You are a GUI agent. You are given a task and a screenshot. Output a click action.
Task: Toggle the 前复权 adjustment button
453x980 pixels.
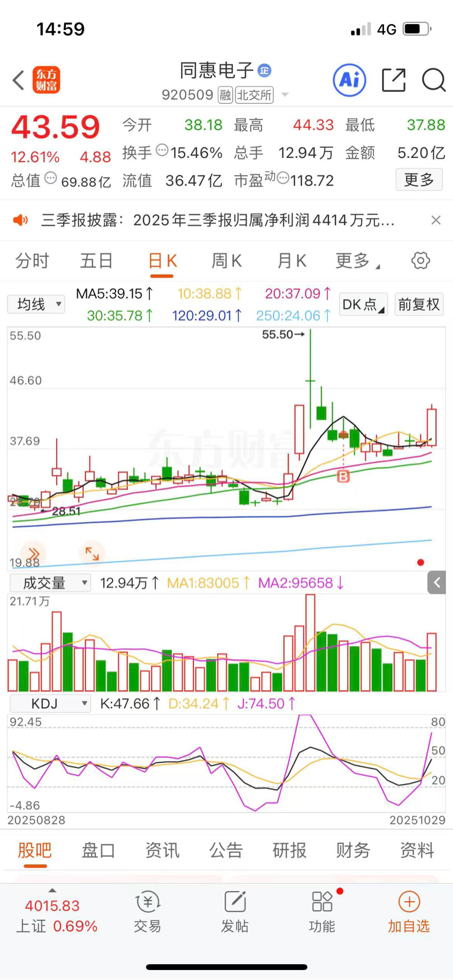[x=419, y=304]
